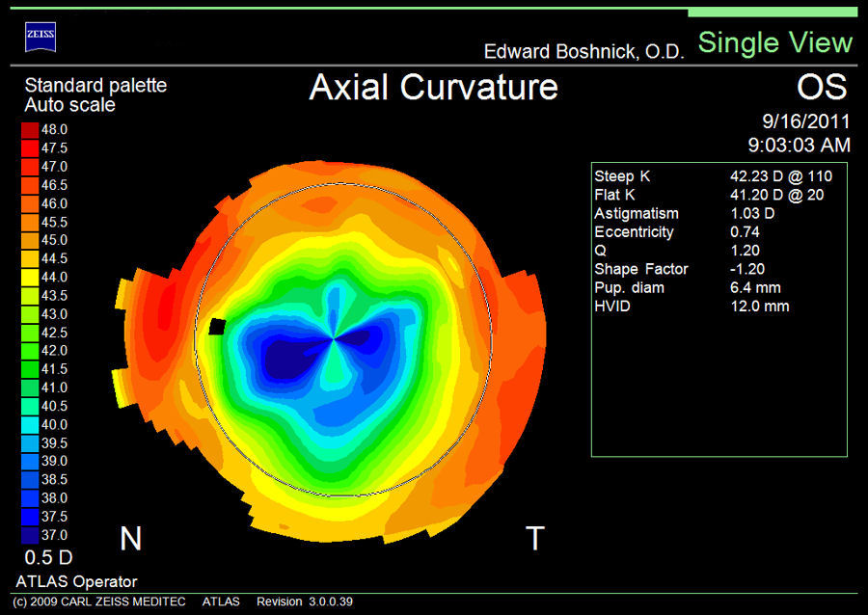Click the exam date 9/16/2011
868x615 pixels.
805,122
